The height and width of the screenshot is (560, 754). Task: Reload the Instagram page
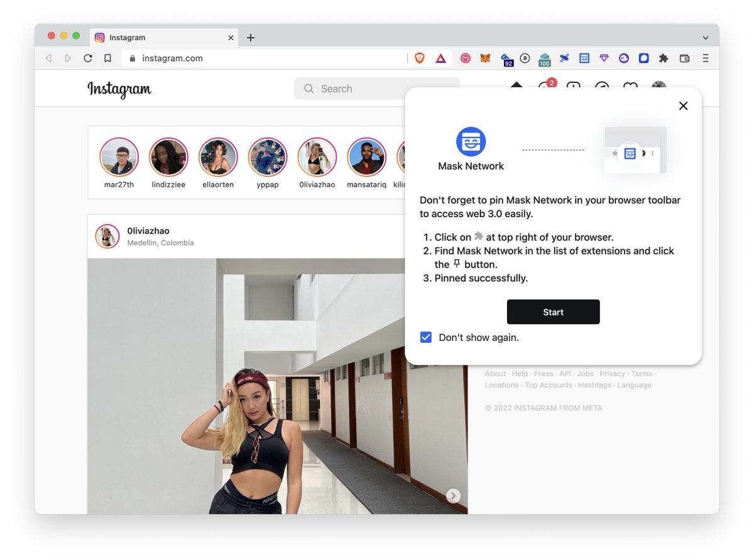88,58
